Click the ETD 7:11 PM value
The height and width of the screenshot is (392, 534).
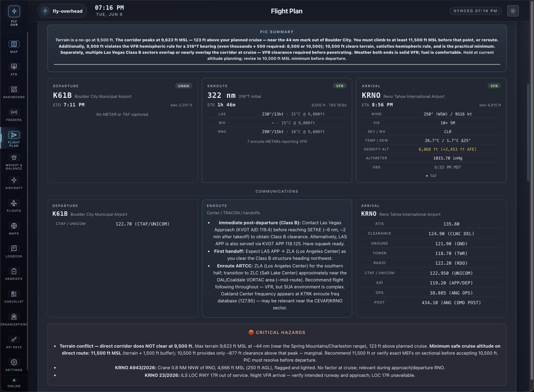[x=74, y=105]
